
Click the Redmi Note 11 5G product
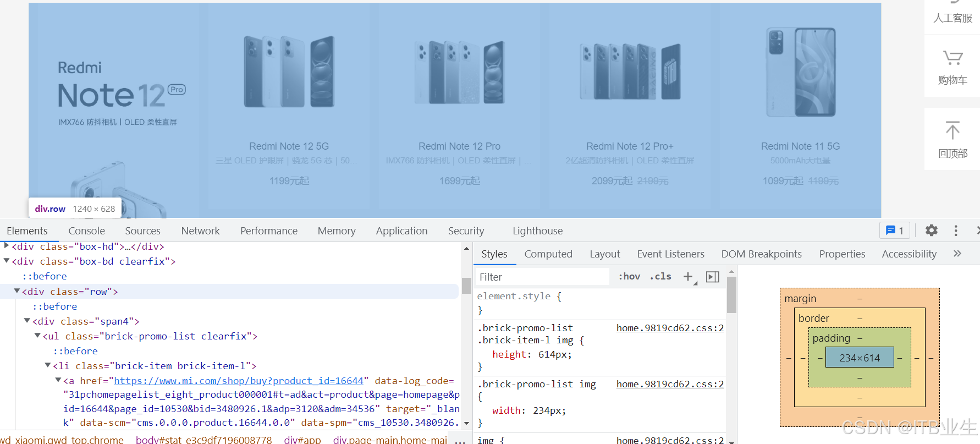point(800,107)
